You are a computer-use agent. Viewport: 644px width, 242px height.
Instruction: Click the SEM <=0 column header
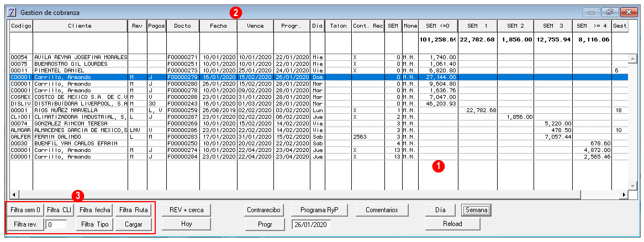pos(438,26)
